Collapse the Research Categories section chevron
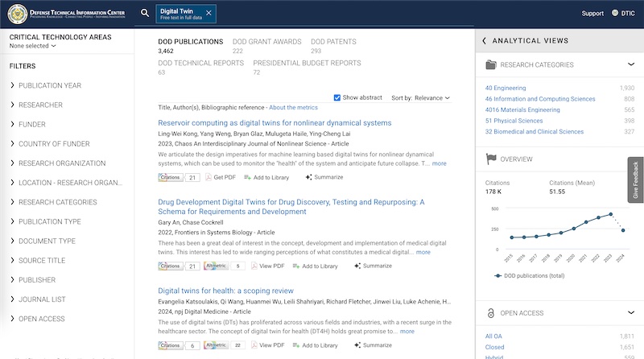Screen dimensions: 644x359 [x=630, y=64]
